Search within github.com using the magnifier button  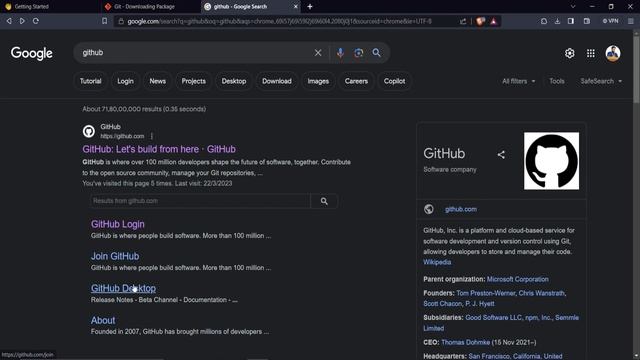[324, 201]
